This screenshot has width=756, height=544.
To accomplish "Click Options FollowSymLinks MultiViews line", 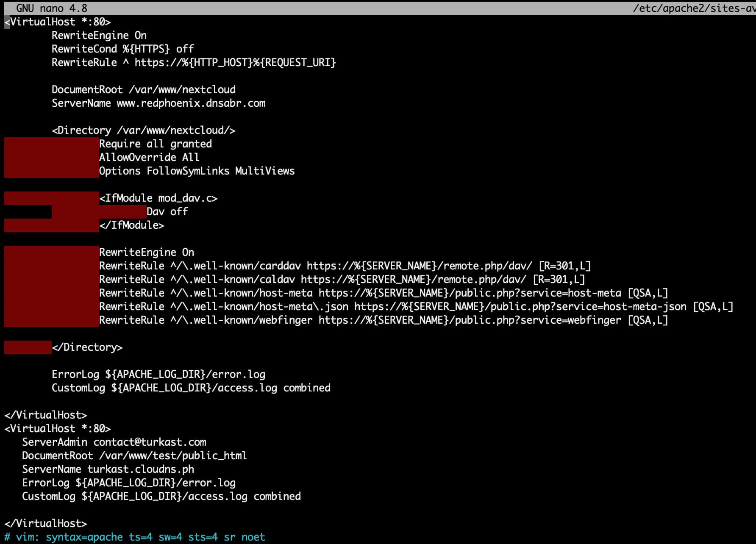I will click(x=197, y=171).
